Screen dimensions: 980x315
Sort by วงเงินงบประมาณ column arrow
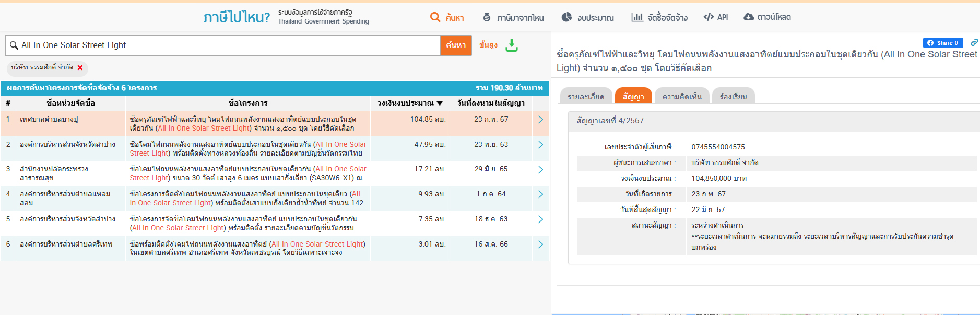click(x=440, y=103)
